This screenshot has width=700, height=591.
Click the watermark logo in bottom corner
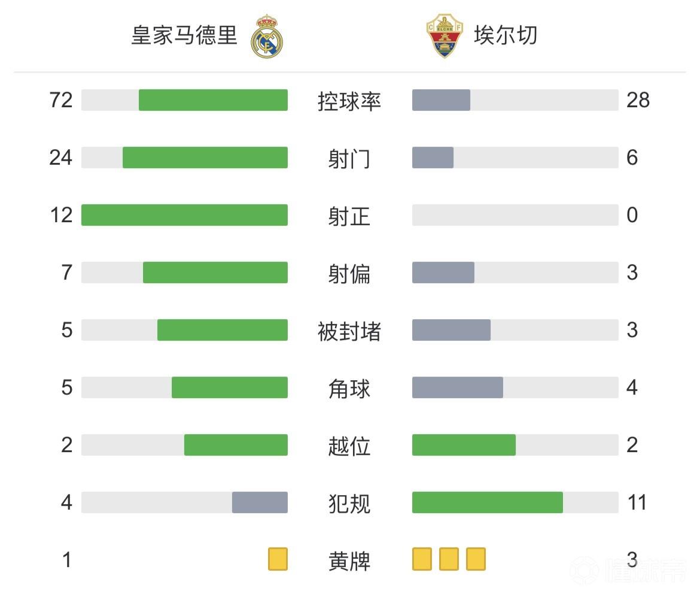(627, 569)
